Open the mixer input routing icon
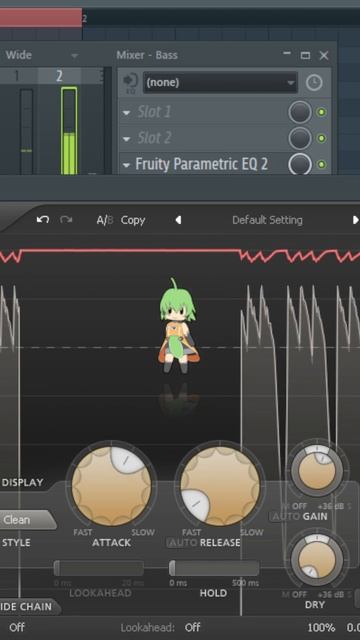The width and height of the screenshot is (360, 640). point(131,82)
